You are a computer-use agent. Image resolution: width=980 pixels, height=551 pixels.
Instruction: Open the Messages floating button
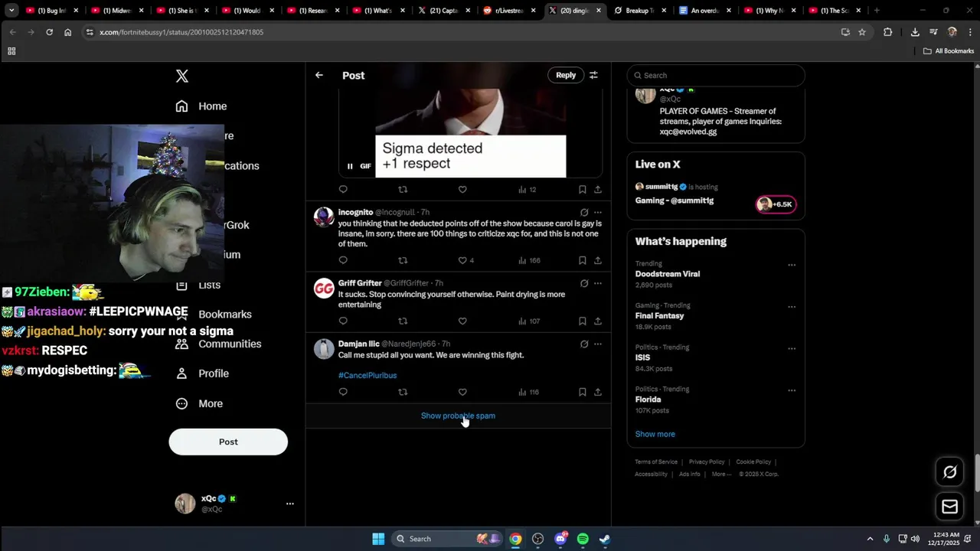pyautogui.click(x=950, y=507)
